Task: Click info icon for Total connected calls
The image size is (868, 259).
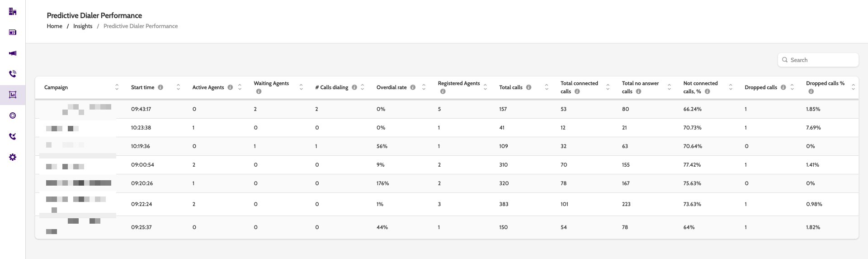Action: [577, 91]
